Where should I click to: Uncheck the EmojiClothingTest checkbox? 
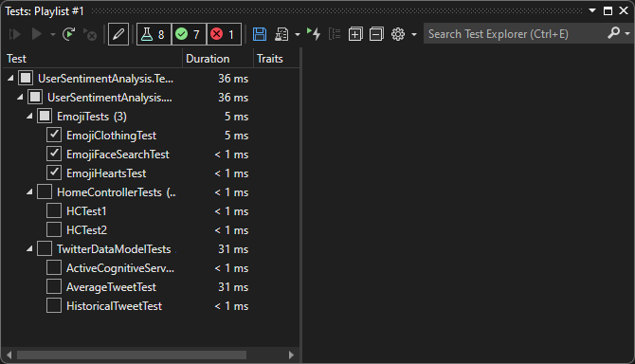tap(54, 136)
